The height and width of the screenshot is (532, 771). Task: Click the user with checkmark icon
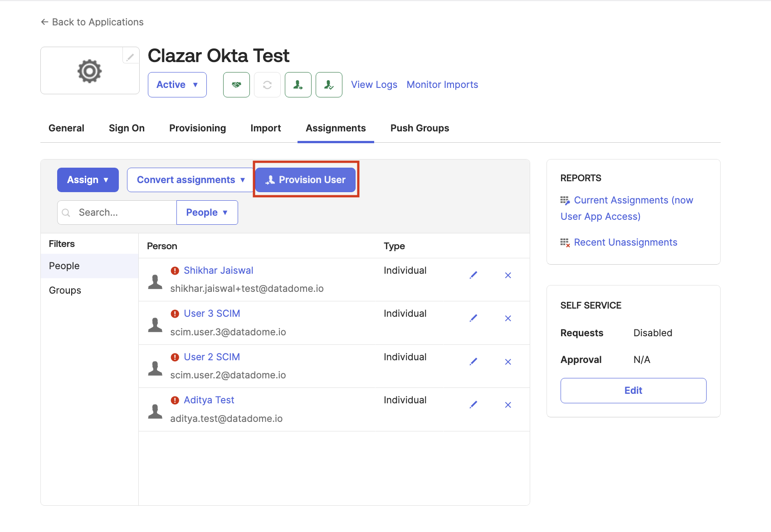point(329,85)
